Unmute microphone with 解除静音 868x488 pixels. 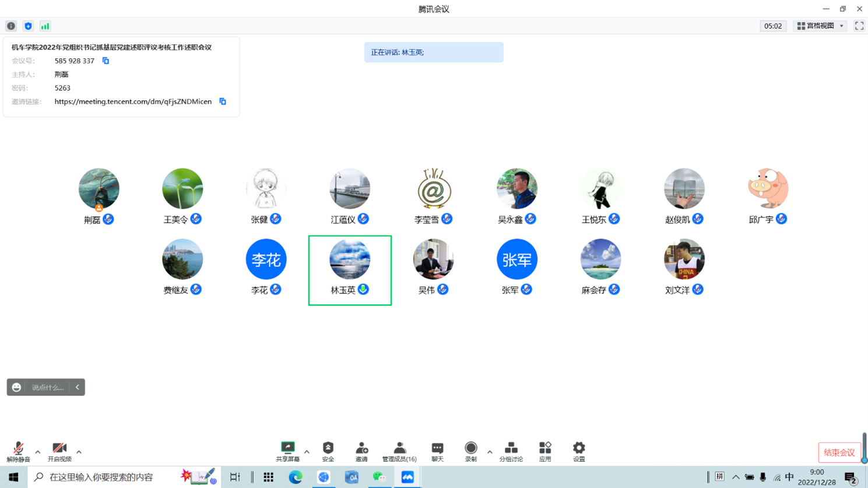[18, 451]
